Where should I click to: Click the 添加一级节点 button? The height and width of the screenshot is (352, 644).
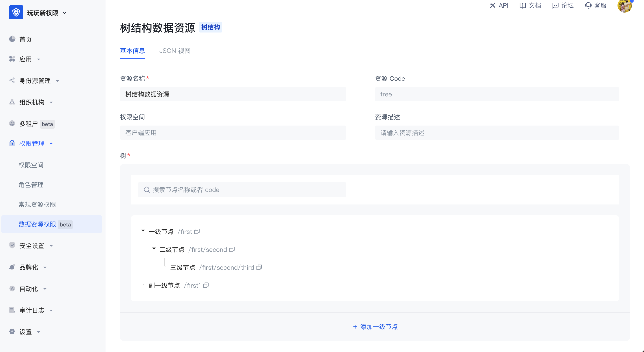(x=375, y=327)
